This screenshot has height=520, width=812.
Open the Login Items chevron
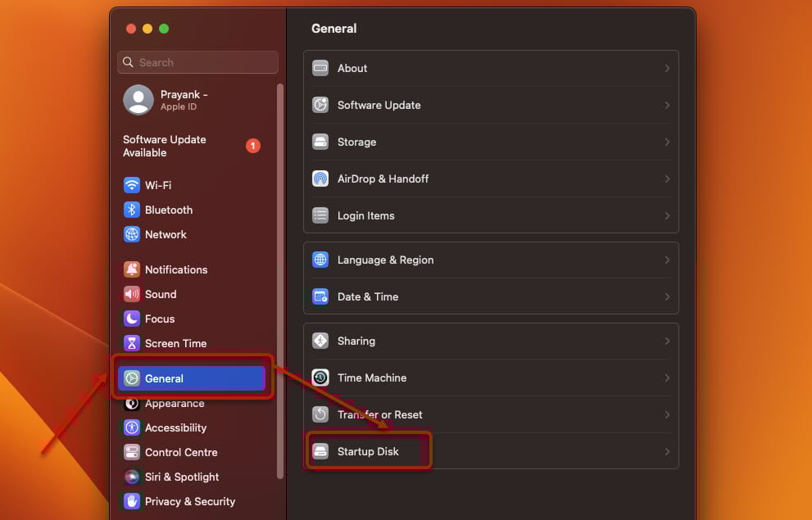667,215
